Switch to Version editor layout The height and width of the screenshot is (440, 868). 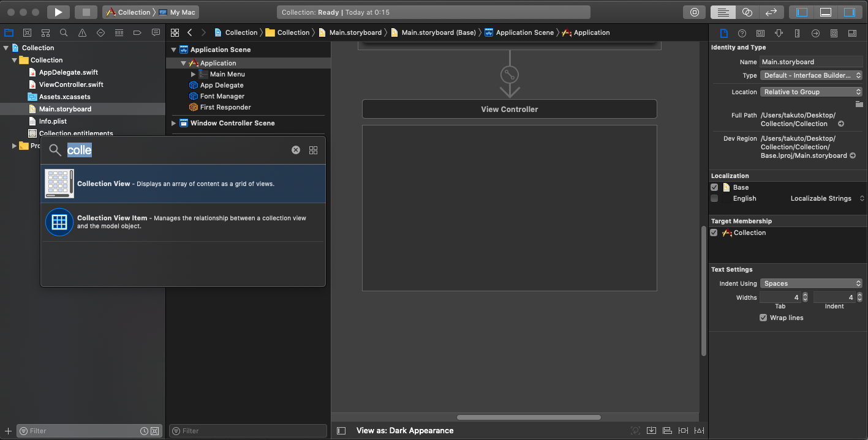771,12
